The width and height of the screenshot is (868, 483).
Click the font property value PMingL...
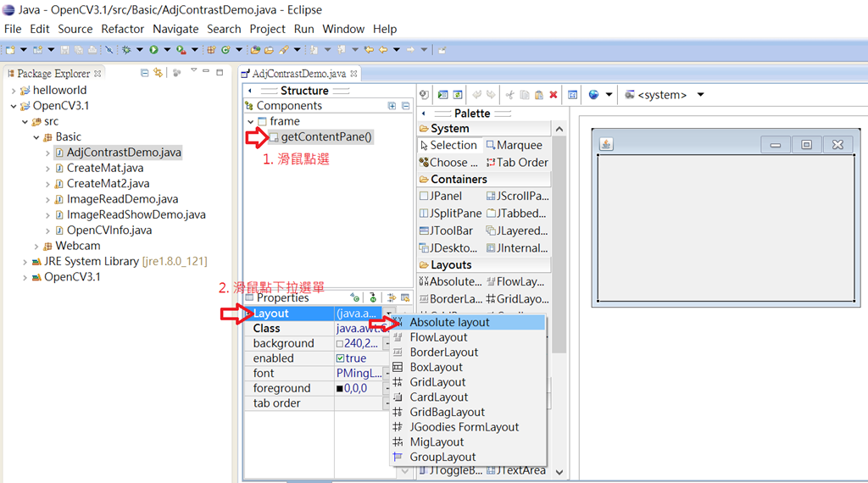coord(359,374)
